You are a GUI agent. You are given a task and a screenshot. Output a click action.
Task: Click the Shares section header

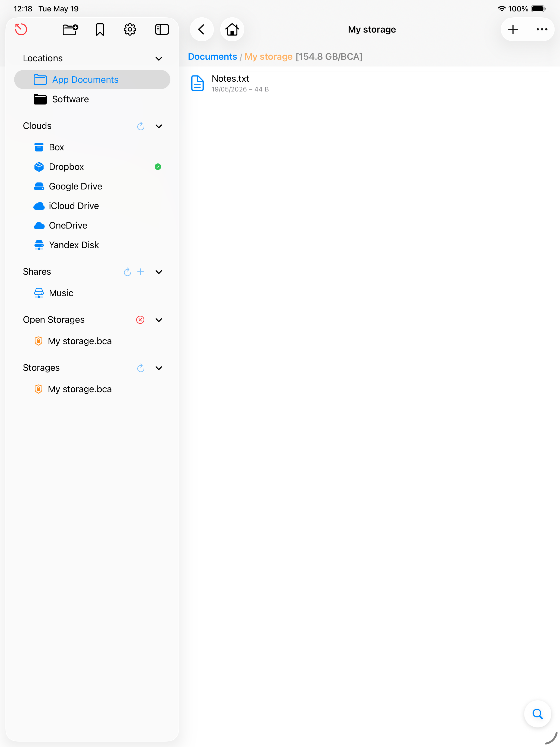click(x=37, y=272)
